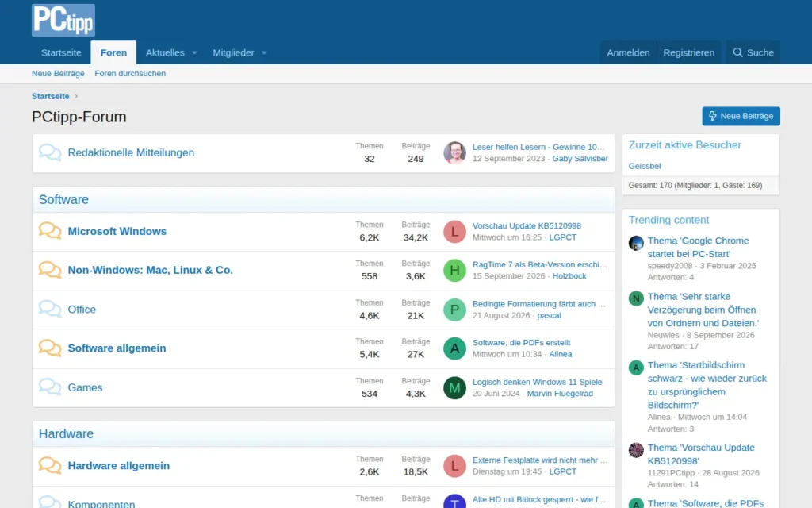Open Leser helfen Lesern thread
Screen dimensions: 812x508
(538, 147)
